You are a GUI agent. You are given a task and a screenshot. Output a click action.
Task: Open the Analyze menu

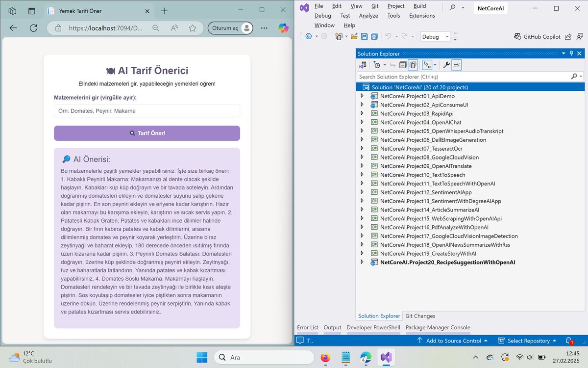[368, 16]
